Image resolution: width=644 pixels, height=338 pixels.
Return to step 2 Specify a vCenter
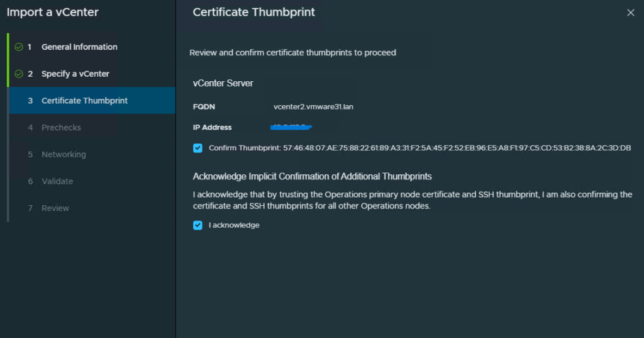coord(75,74)
